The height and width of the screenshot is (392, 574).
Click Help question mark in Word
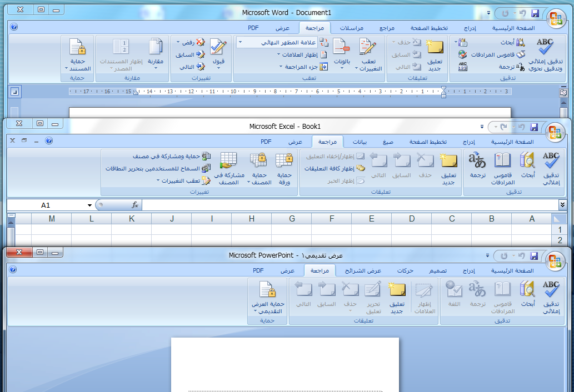[x=13, y=27]
